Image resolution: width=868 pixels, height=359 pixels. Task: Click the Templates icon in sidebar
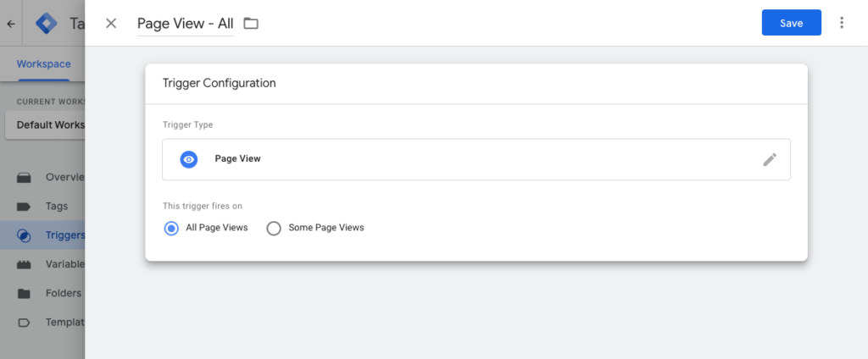coord(24,322)
